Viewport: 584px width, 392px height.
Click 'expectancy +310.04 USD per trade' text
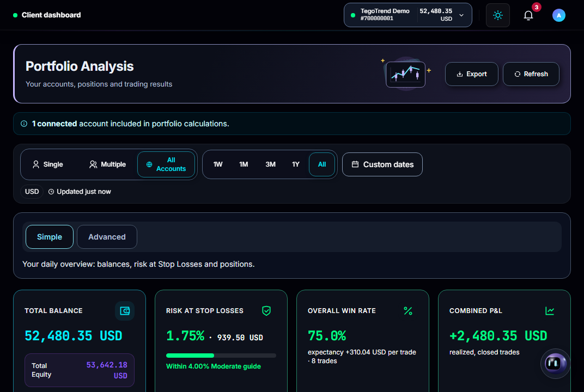click(x=362, y=352)
